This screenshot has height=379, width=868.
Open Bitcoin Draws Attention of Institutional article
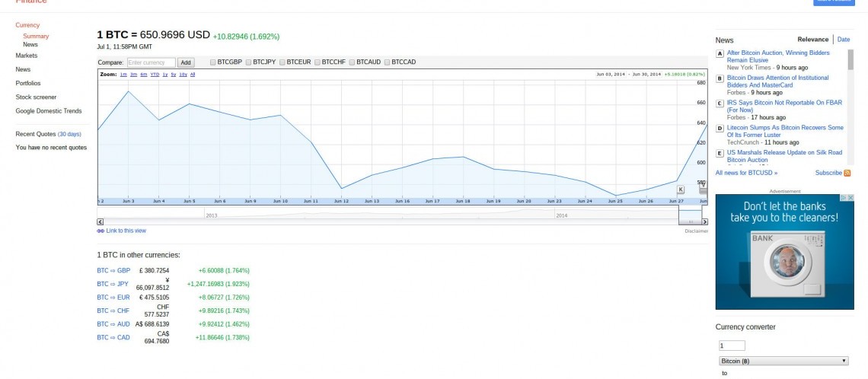click(x=777, y=81)
